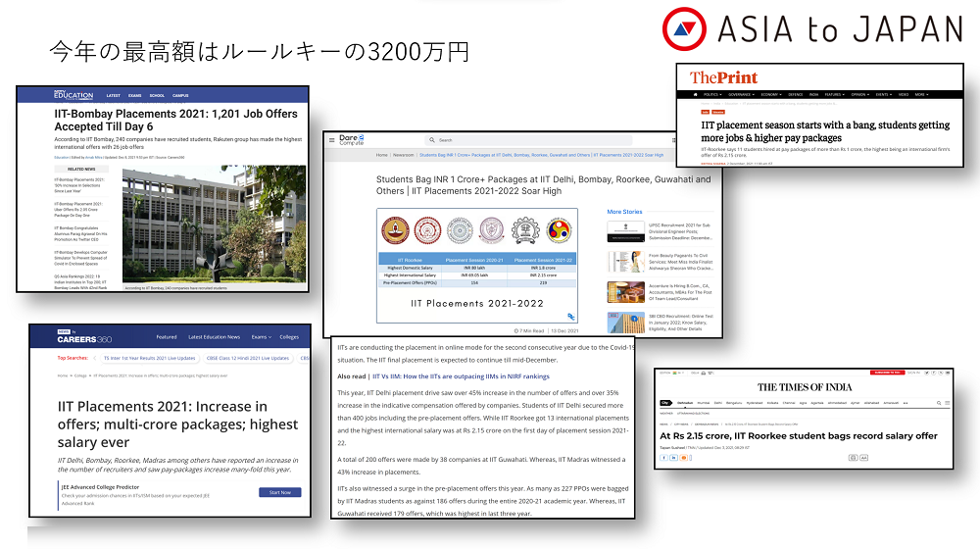980x549 pixels.
Task: Open LATEST tab on NDTV Education
Action: pos(113,96)
